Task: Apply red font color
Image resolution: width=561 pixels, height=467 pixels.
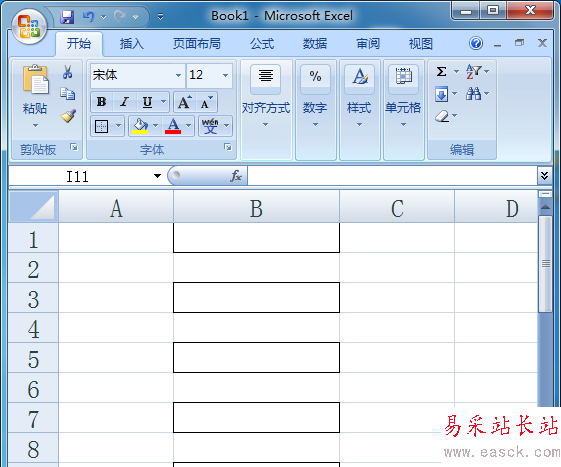Action: point(173,126)
